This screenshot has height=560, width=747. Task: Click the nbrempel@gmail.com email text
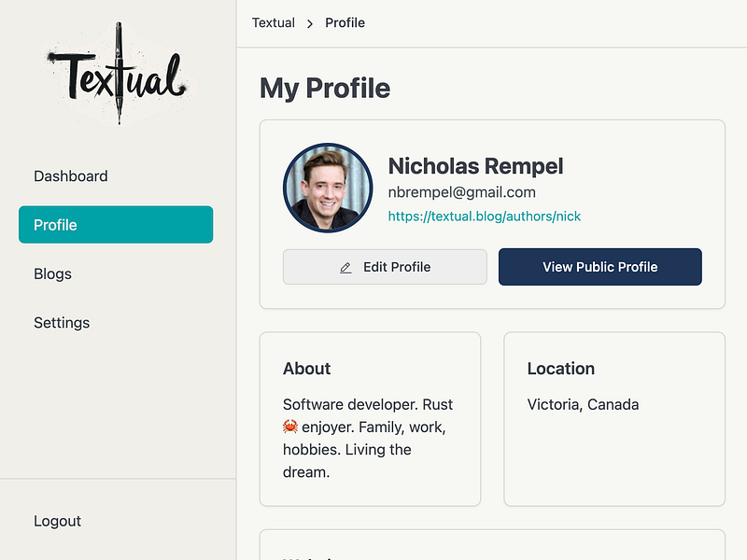pos(462,192)
